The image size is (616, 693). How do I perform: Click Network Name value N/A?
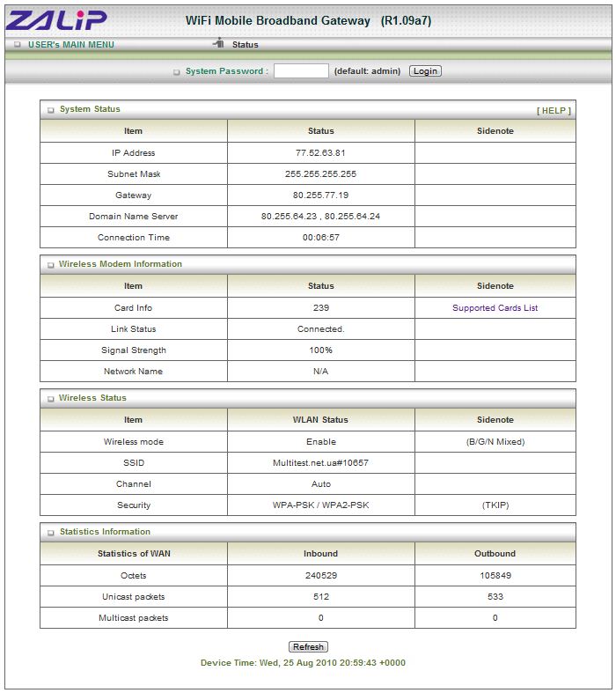coord(320,372)
